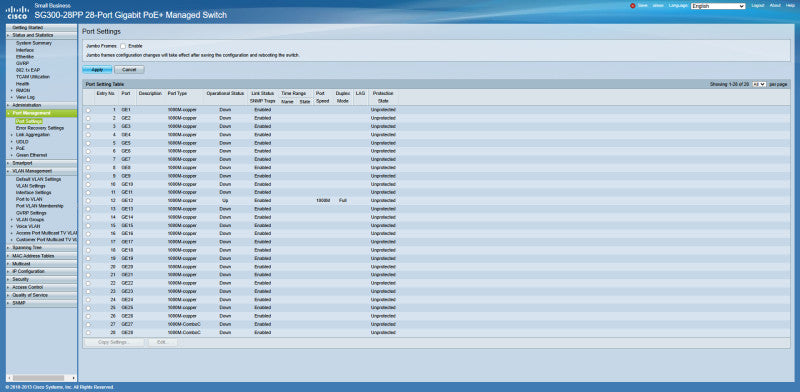800x392 pixels.
Task: Open the TCAM Utilization page
Action: click(x=33, y=77)
